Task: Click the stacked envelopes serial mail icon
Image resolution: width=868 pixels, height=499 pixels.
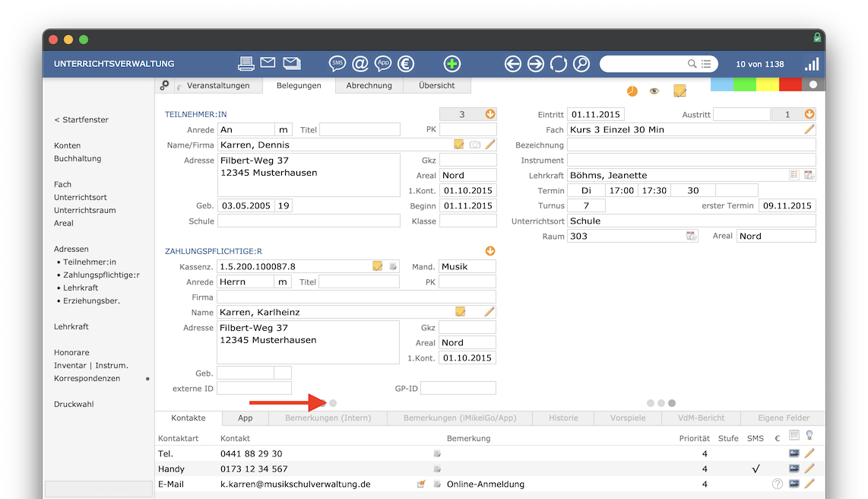Action: pyautogui.click(x=292, y=63)
